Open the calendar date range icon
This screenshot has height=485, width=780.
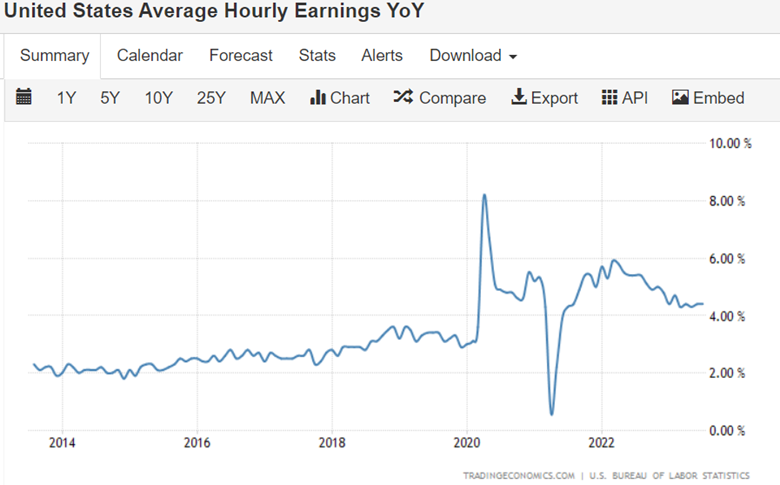pos(23,97)
